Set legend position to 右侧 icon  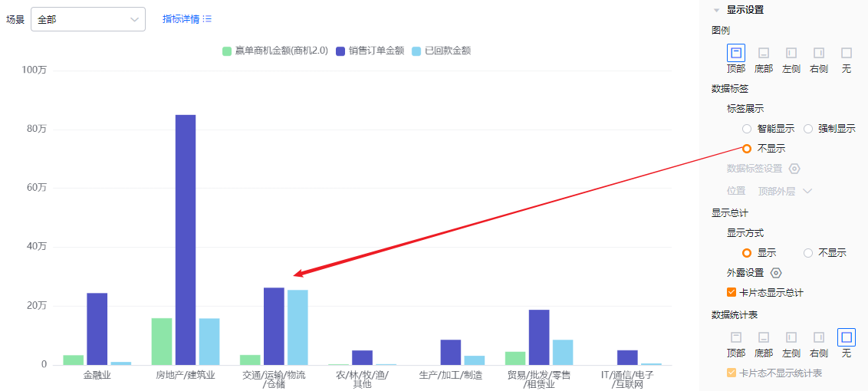coord(819,53)
